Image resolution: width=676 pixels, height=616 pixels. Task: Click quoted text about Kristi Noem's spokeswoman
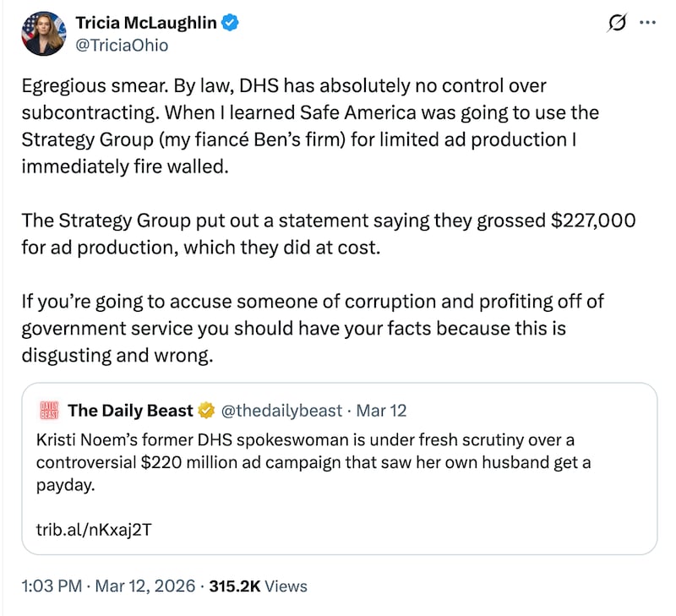tap(313, 462)
